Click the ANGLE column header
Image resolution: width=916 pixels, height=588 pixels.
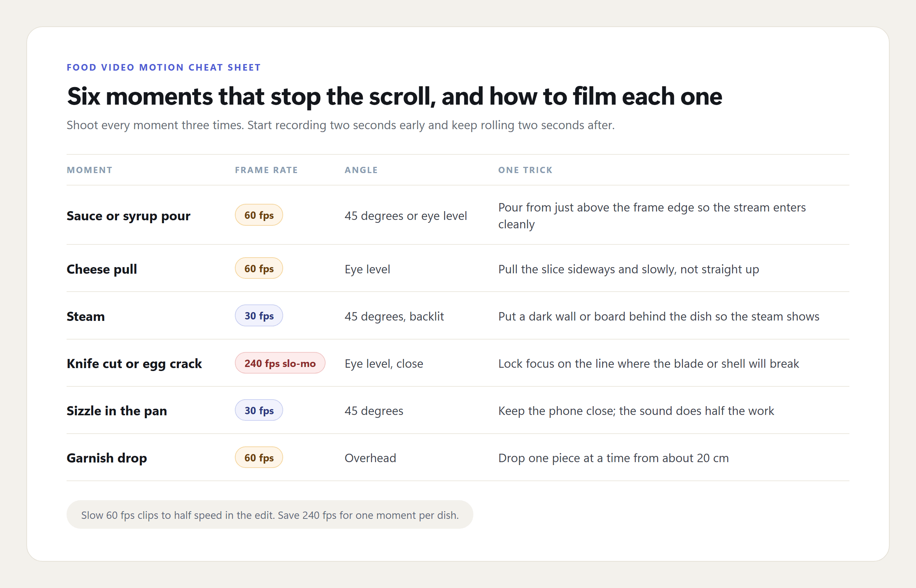tap(361, 170)
